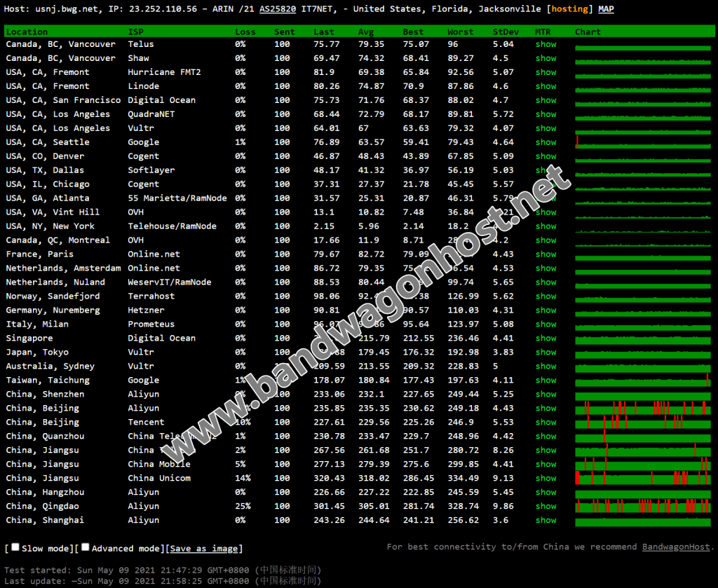The image size is (718, 588).
Task: Show MTR for Denver Cogent row
Action: point(546,156)
